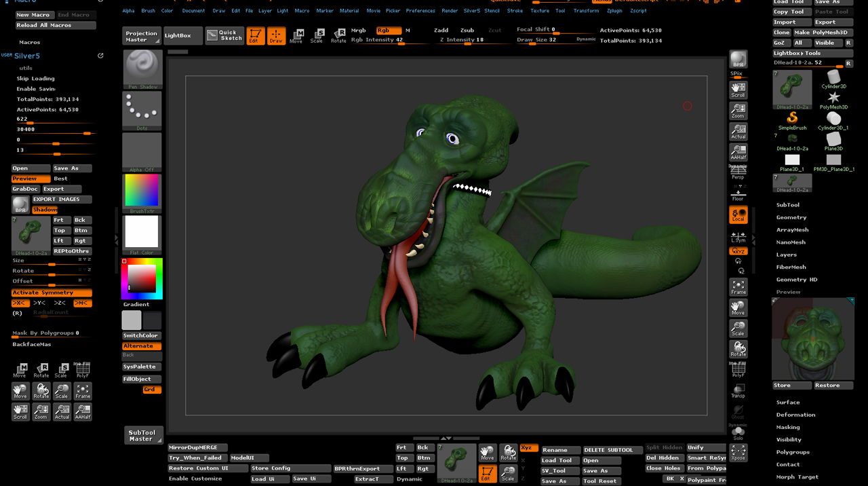Click the Ghost icon on right shelf
868x486 pixels.
[x=738, y=411]
